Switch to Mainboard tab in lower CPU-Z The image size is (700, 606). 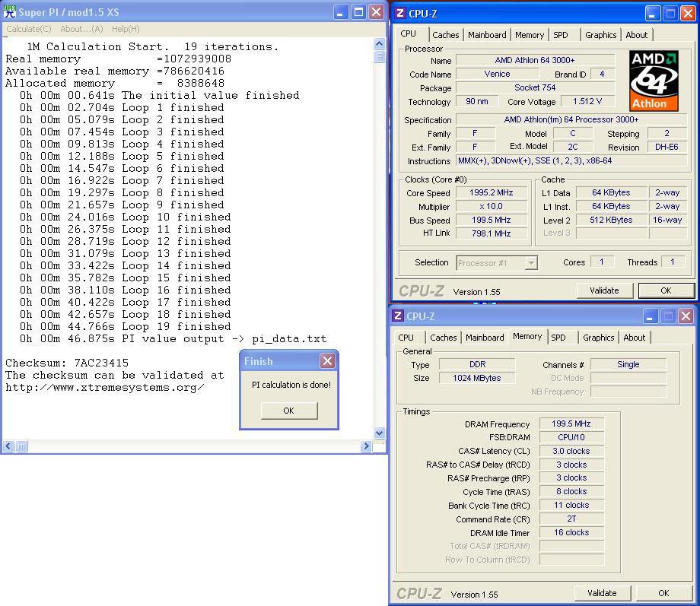click(485, 338)
